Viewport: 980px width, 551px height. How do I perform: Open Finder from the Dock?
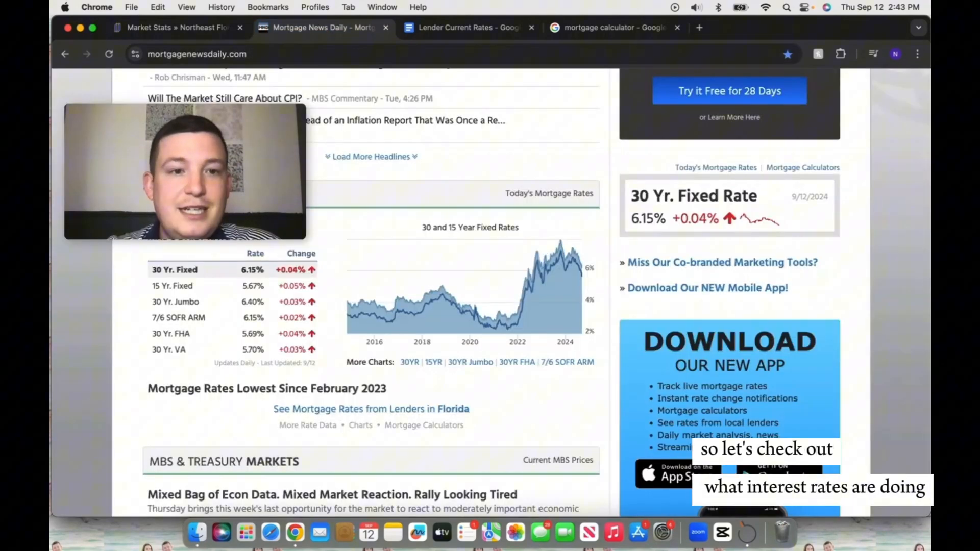197,533
